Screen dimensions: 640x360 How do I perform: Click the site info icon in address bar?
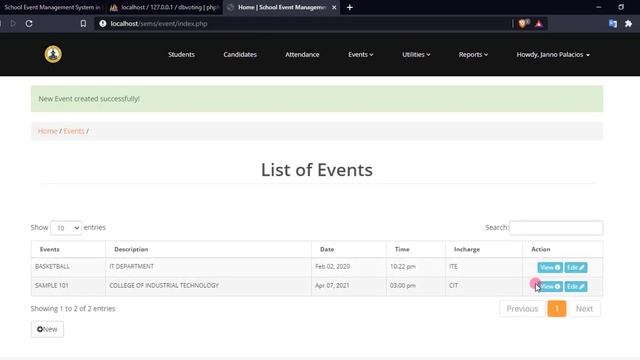(103, 24)
